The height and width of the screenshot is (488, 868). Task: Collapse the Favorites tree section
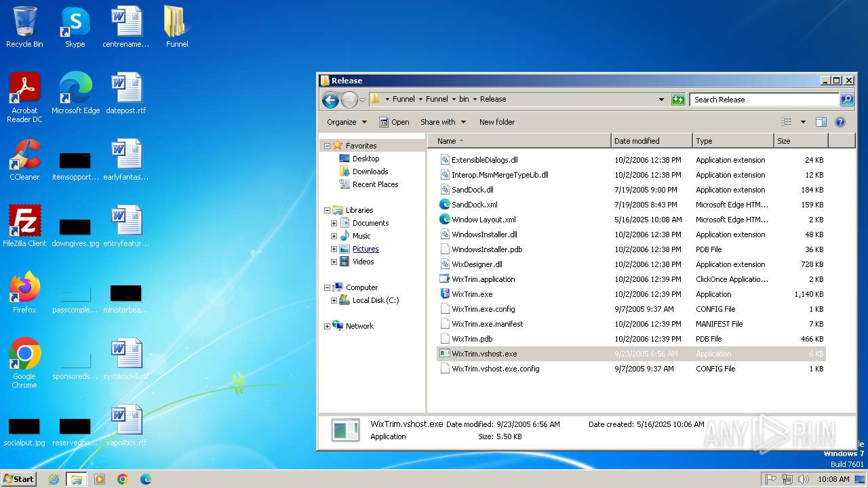pos(327,146)
